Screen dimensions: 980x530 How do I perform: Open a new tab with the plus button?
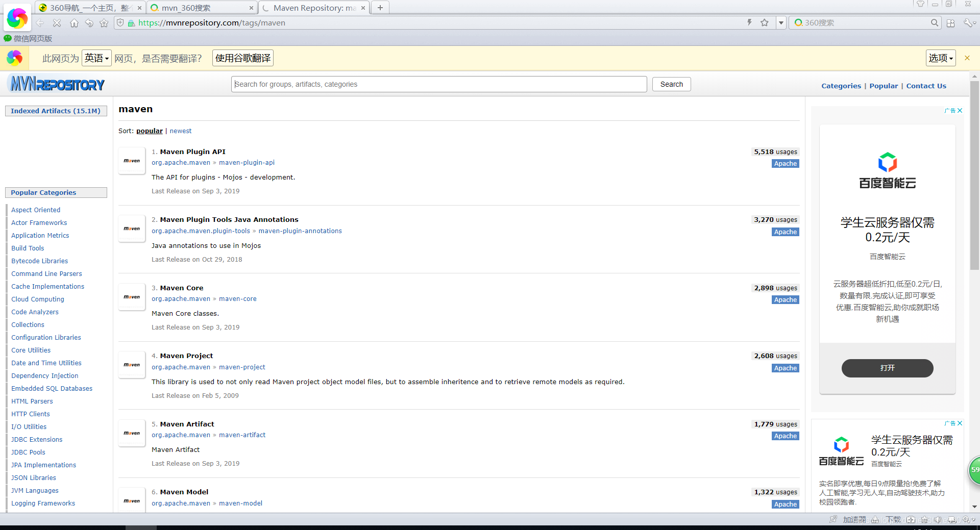(x=380, y=8)
